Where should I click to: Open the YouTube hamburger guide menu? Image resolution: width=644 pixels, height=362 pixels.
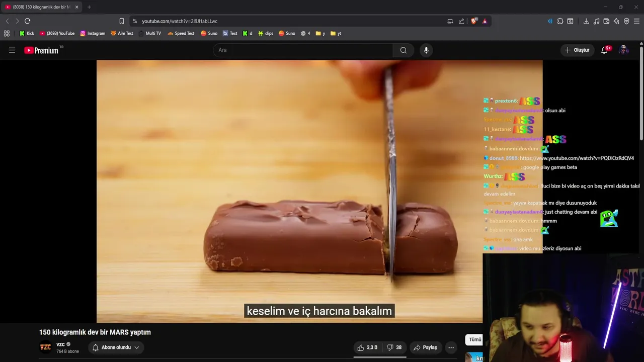pos(12,50)
